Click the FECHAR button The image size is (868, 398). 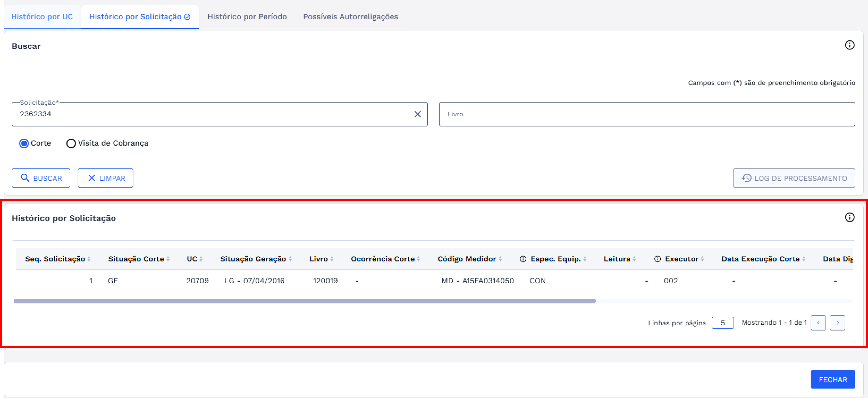(832, 379)
